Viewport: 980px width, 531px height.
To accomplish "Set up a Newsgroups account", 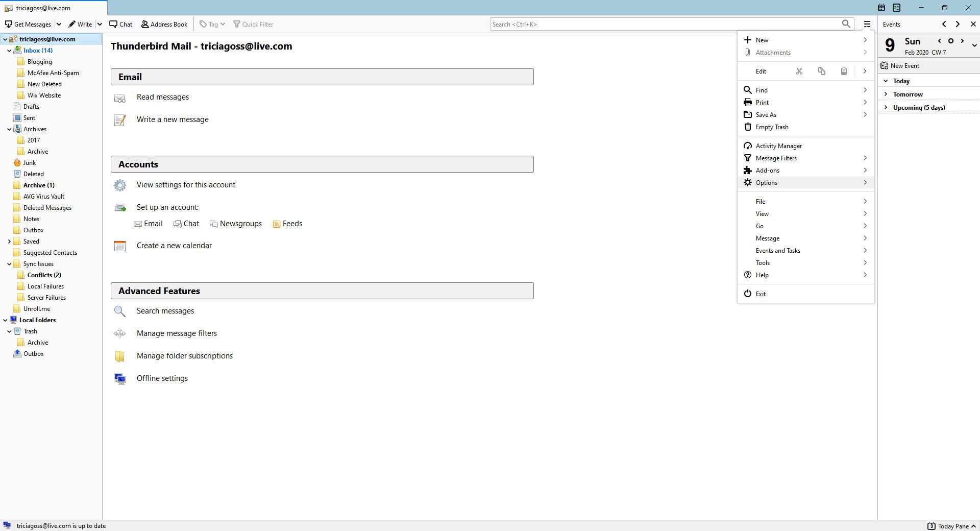I will [x=236, y=224].
